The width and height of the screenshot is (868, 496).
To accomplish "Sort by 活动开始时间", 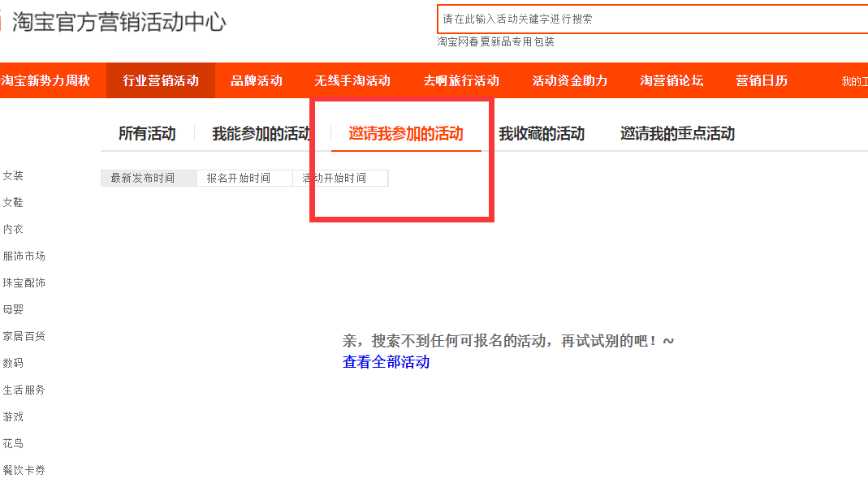I will tap(340, 178).
